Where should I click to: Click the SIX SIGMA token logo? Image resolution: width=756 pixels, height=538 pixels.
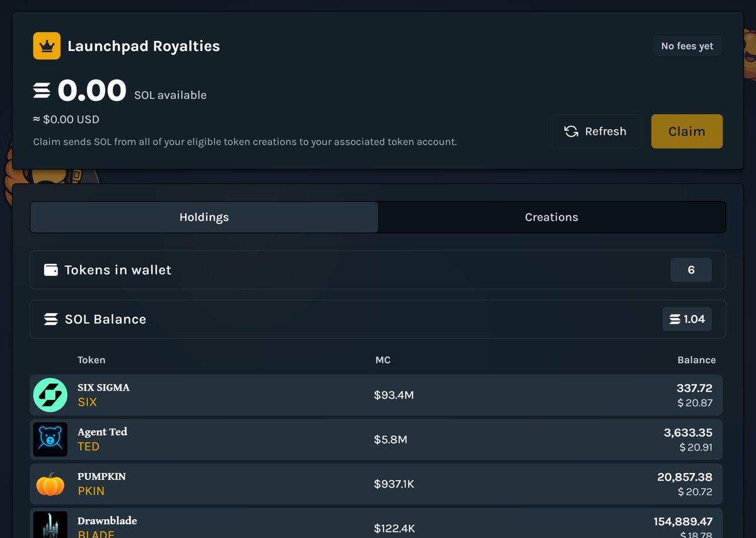50,395
